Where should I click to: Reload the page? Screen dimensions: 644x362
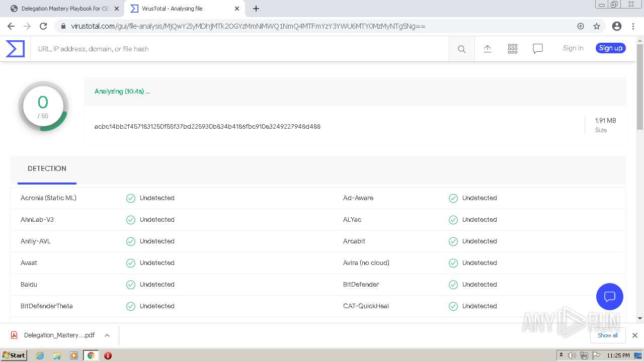[43, 26]
